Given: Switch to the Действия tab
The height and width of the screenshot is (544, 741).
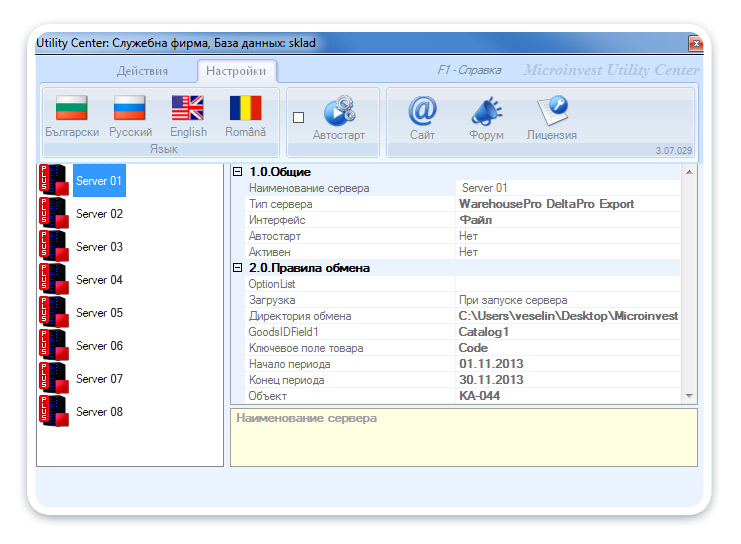Looking at the screenshot, I should [x=142, y=71].
